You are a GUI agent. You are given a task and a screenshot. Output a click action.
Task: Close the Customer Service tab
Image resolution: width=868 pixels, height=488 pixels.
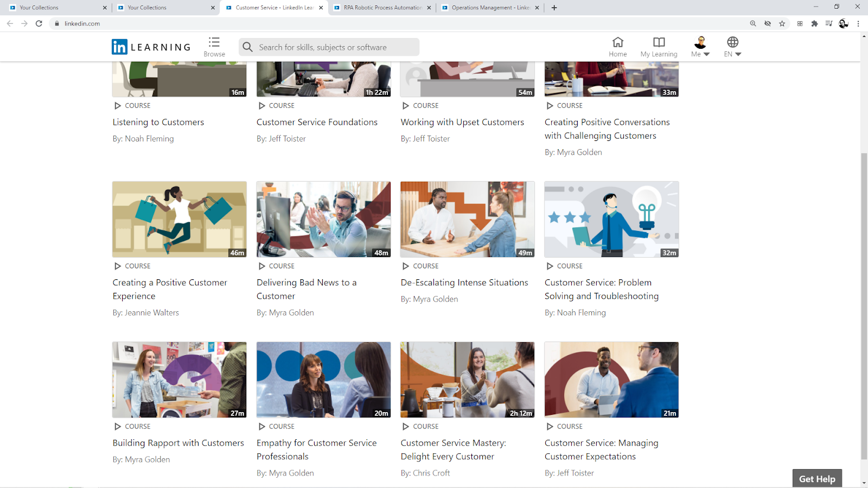coord(321,8)
